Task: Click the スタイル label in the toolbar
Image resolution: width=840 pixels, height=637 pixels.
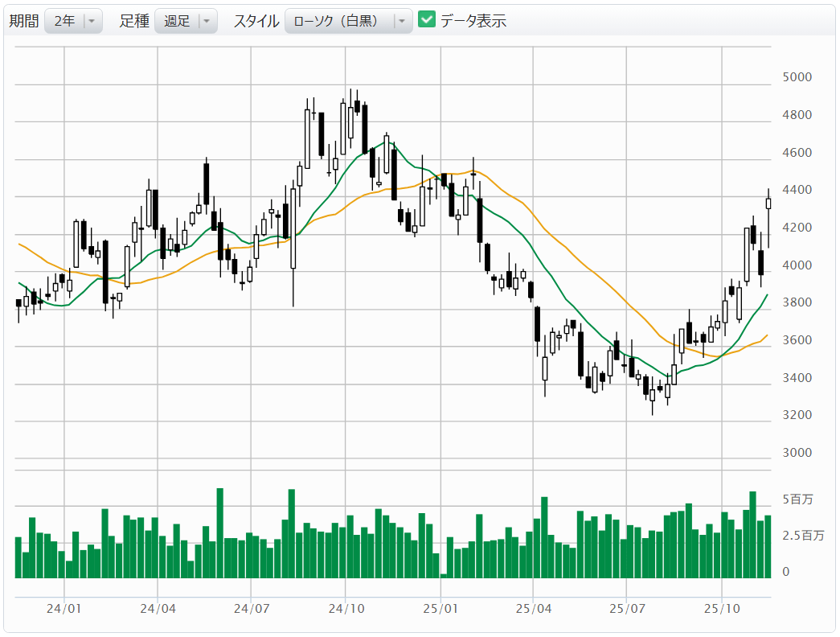Action: (x=256, y=22)
